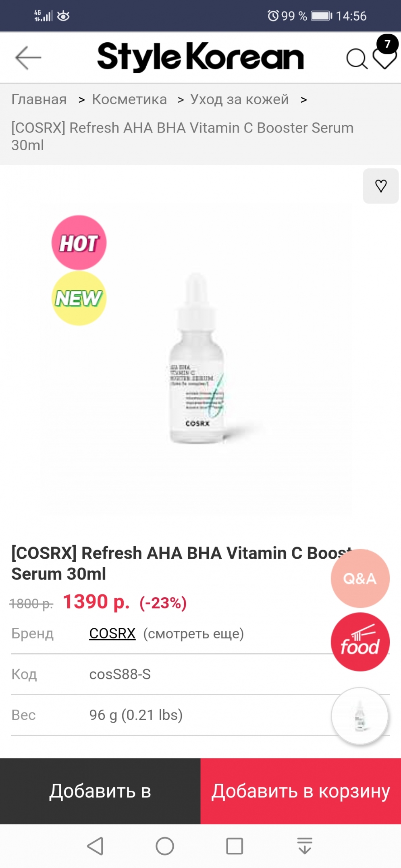Viewport: 401px width, 868px height.
Task: Click the StyleKorean logo
Action: (x=200, y=57)
